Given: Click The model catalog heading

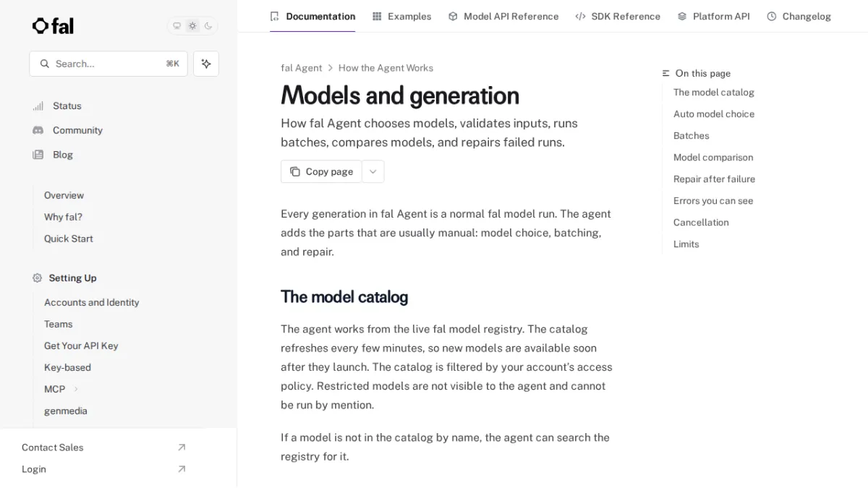Looking at the screenshot, I should (344, 297).
